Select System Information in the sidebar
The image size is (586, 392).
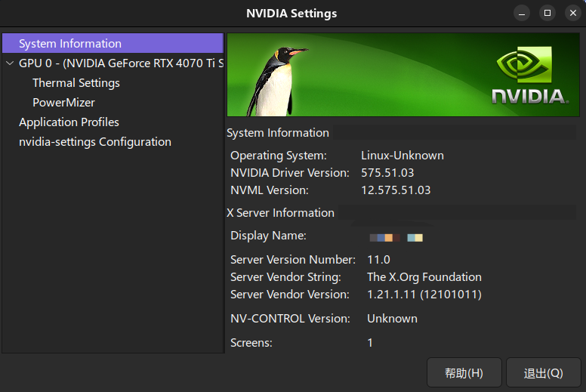point(113,43)
